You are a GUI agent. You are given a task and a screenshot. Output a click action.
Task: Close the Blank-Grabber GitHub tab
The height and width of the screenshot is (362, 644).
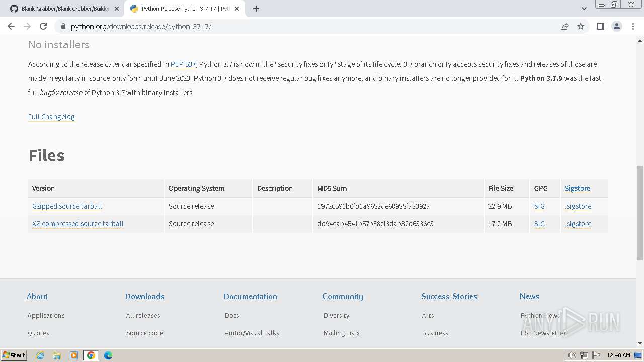[x=117, y=9]
